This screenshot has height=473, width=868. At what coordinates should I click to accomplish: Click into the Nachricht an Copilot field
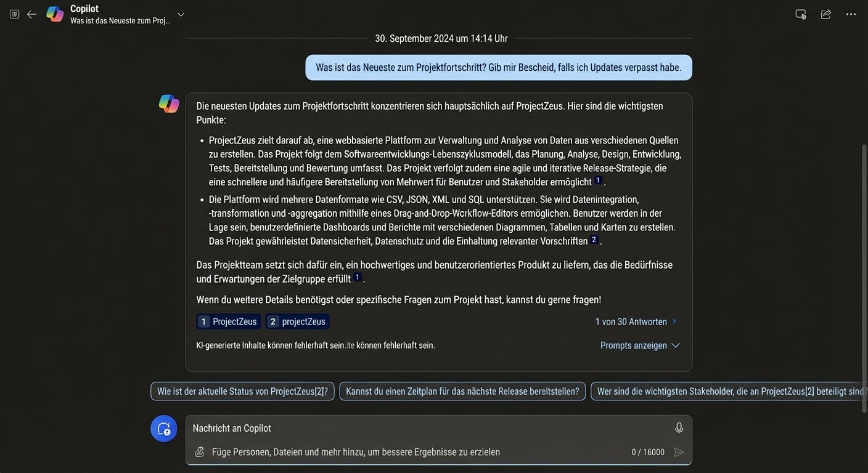point(425,428)
